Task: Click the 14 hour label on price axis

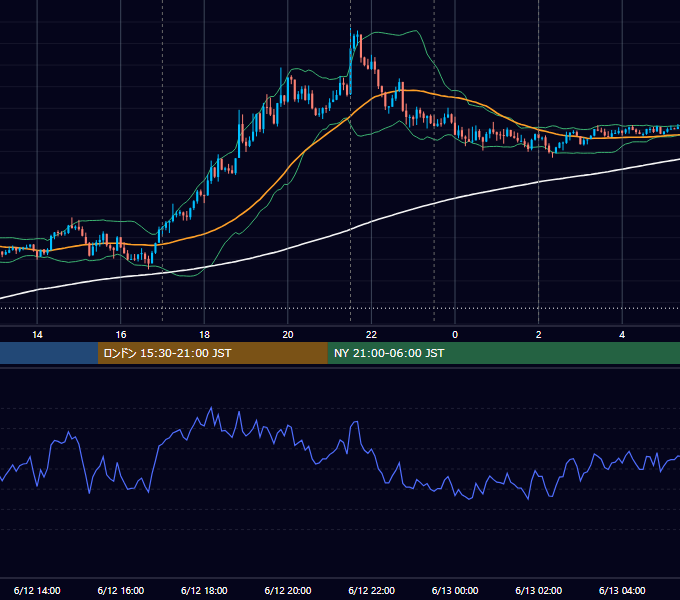Action: (x=37, y=335)
